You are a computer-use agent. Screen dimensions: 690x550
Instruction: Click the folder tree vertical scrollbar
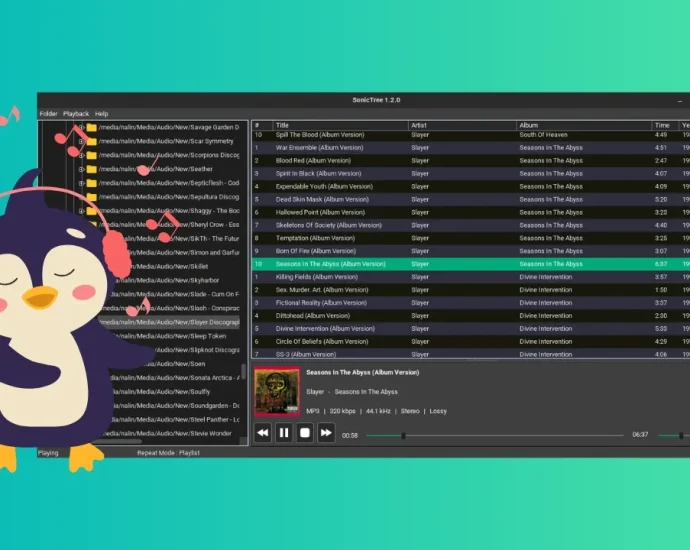tap(243, 372)
